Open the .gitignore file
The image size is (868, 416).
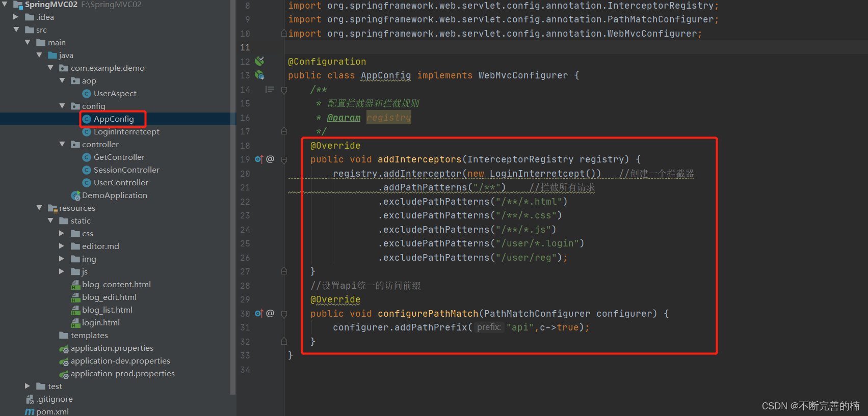(x=54, y=399)
